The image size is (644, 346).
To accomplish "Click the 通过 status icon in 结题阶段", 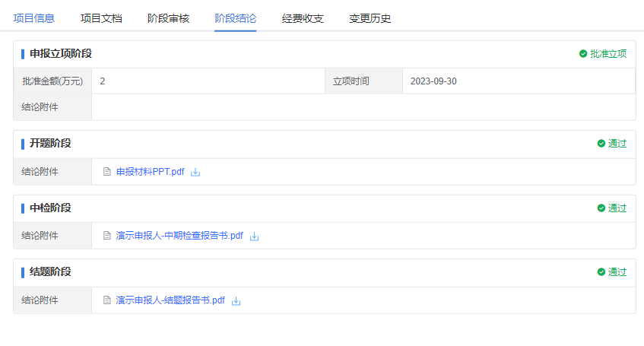I will 601,272.
